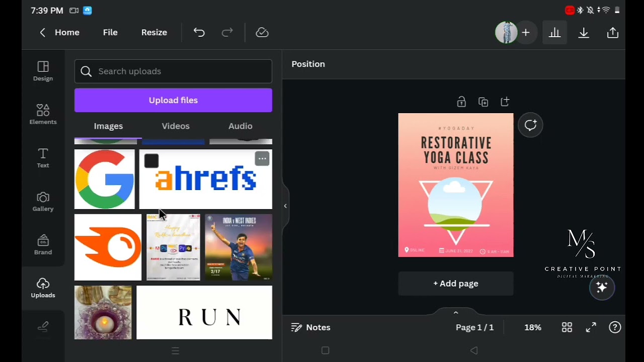Image resolution: width=644 pixels, height=362 pixels.
Task: Open the Gallery panel
Action: pyautogui.click(x=43, y=201)
